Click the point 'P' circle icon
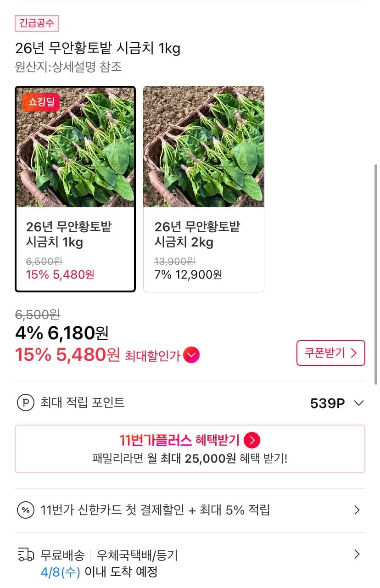The height and width of the screenshot is (588, 380). point(25,403)
